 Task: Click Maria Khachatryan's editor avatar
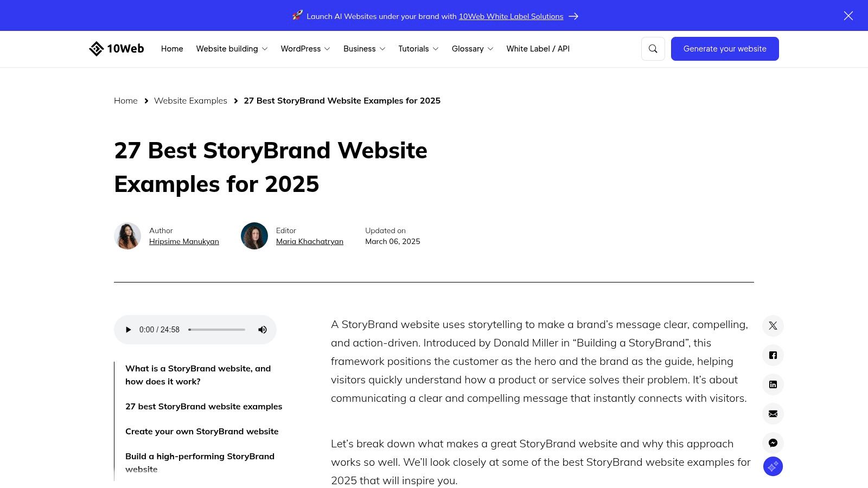point(254,236)
